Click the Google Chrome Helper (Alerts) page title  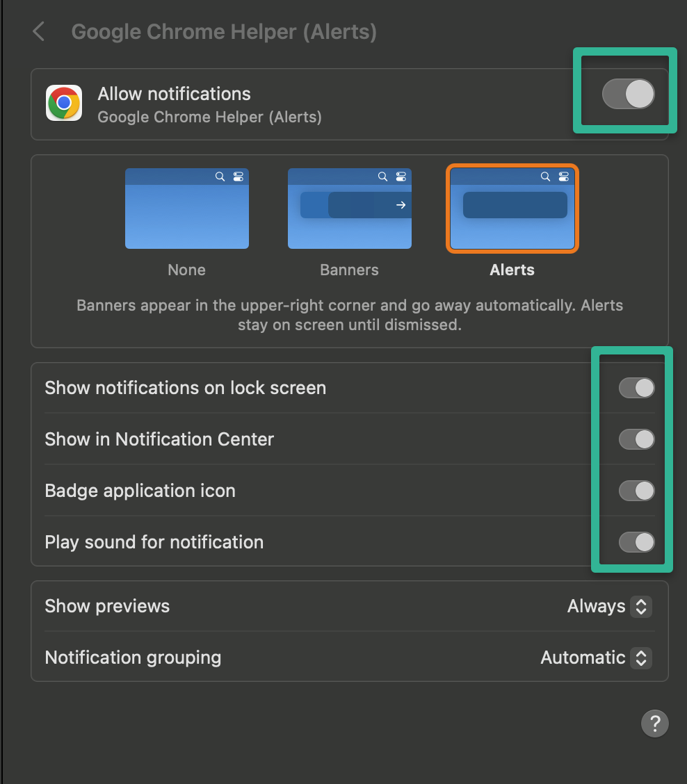224,32
